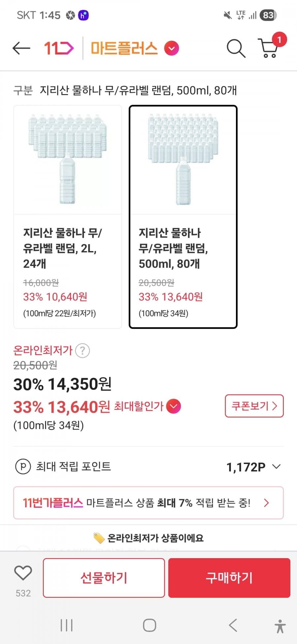The height and width of the screenshot is (644, 297).
Task: Expand the 최대할인가 details chevron
Action: click(x=174, y=406)
